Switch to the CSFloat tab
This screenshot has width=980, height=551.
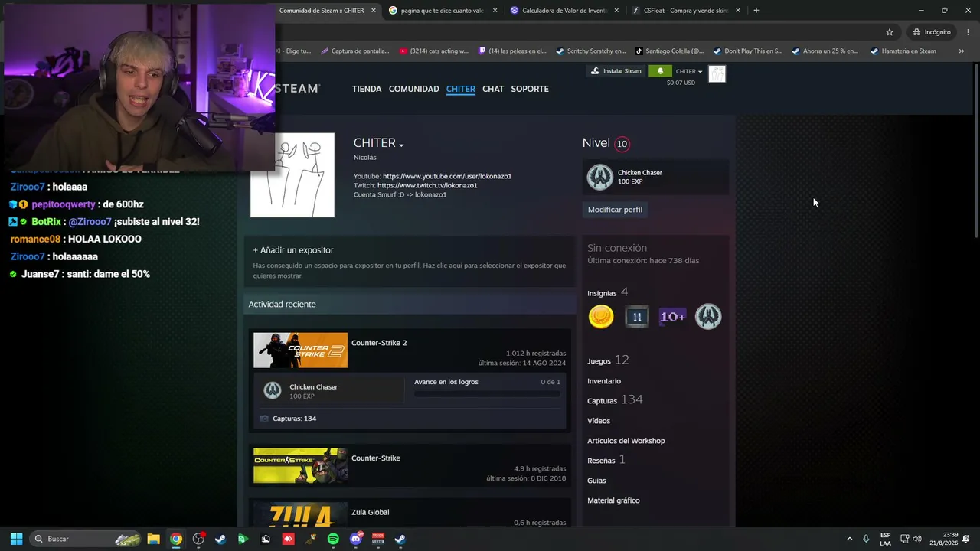(x=685, y=11)
